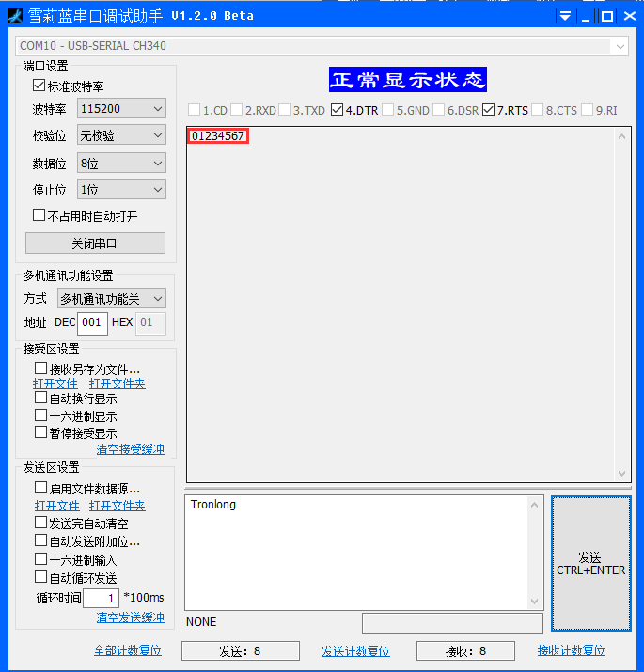Click the 接收: 8 counter box
644x672 pixels.
point(465,651)
